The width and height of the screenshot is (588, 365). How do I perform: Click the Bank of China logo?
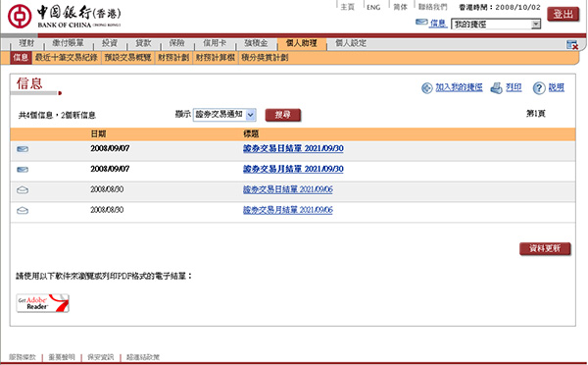(64, 17)
